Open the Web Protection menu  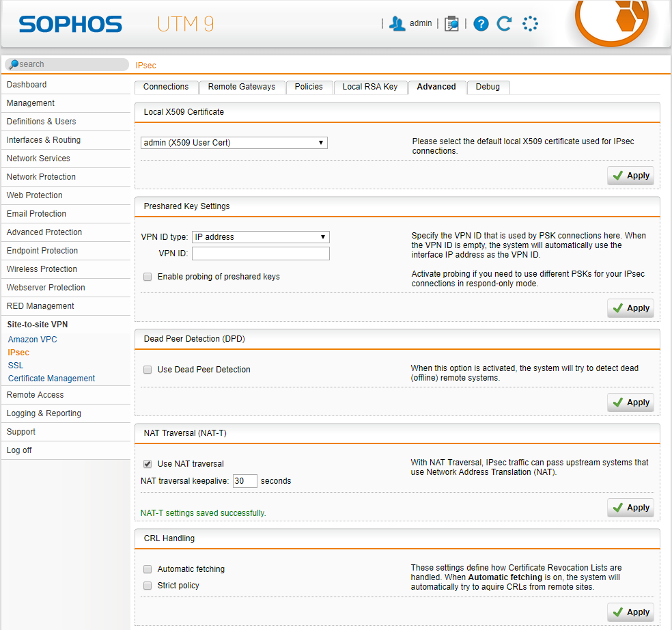tap(66, 195)
